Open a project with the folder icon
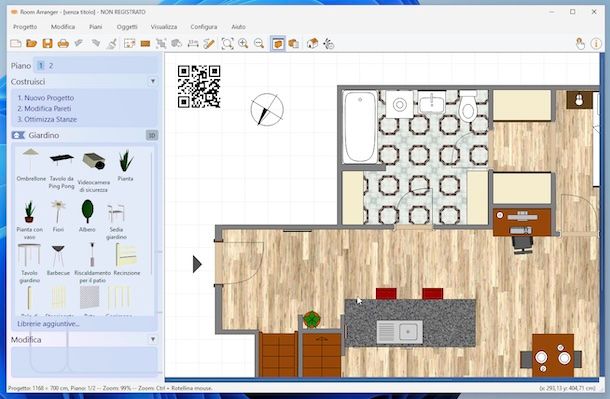The width and height of the screenshot is (610, 399). [x=32, y=44]
